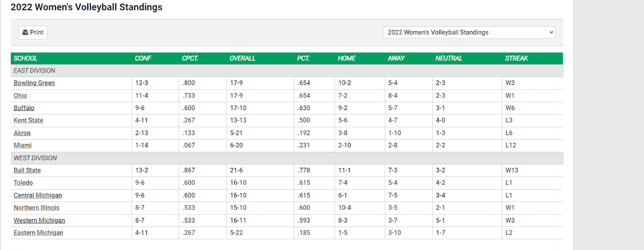Image resolution: width=644 pixels, height=250 pixels.
Task: Click Eastern Michigan's 1-7 neutral record
Action: pyautogui.click(x=440, y=233)
